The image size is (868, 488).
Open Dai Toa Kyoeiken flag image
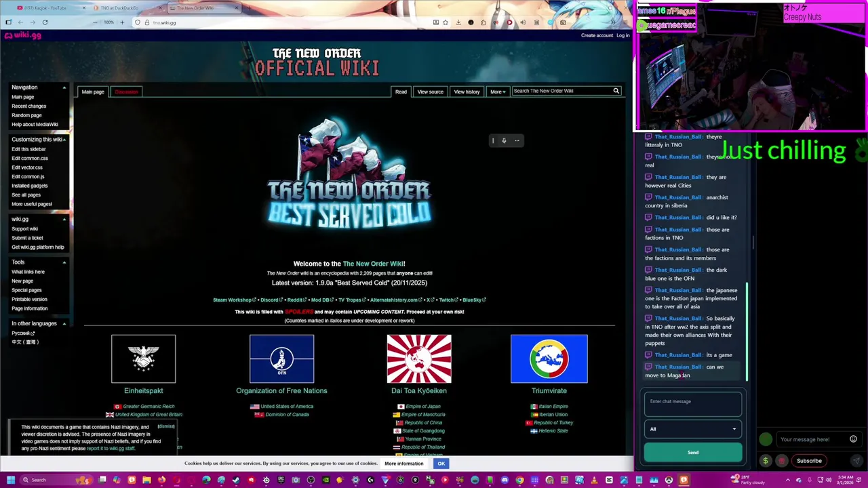(x=419, y=359)
